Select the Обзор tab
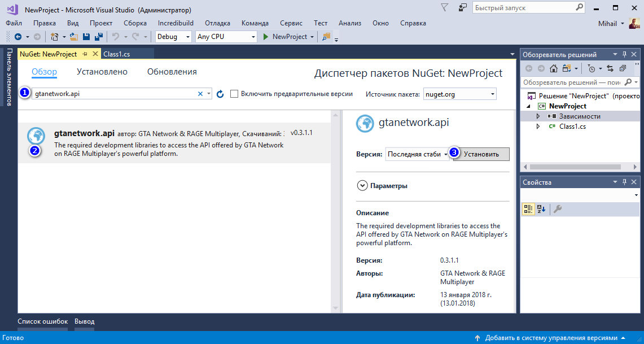644x344 pixels. (44, 72)
